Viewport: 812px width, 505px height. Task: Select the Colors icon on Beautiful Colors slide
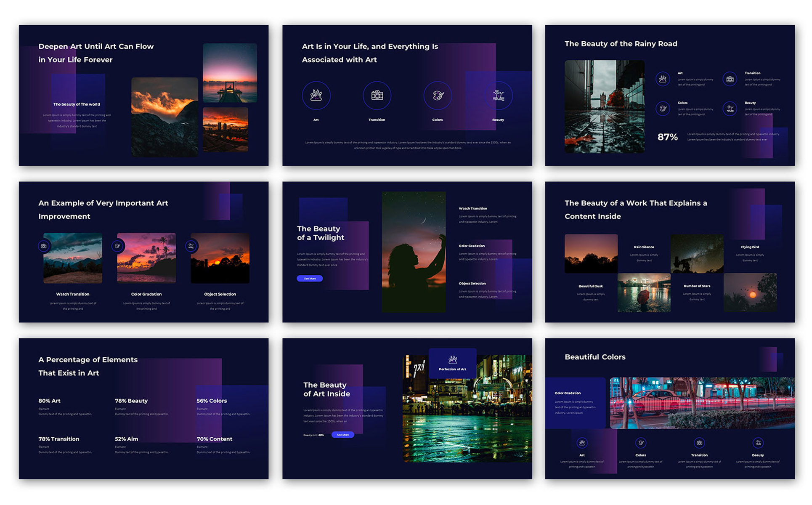click(640, 443)
